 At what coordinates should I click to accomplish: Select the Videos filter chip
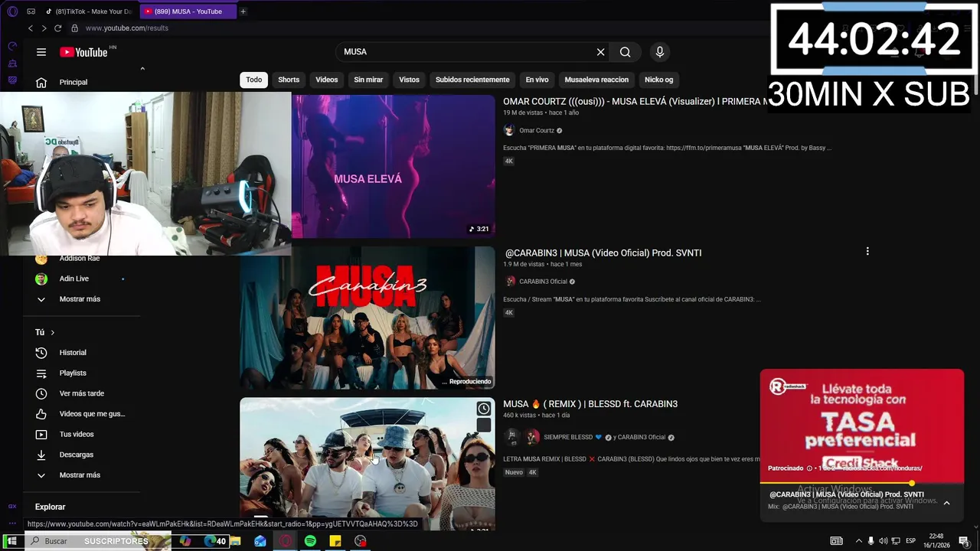click(x=327, y=80)
